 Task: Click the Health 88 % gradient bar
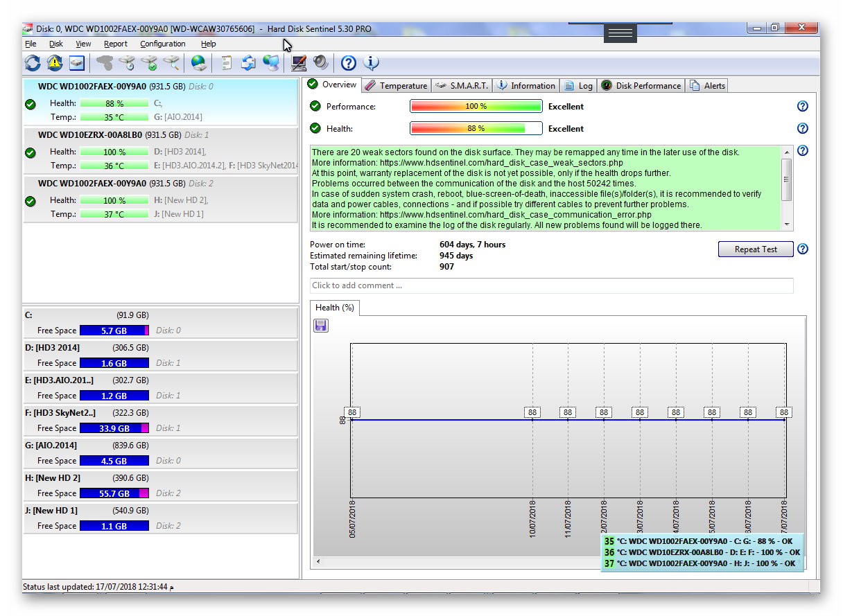[476, 129]
